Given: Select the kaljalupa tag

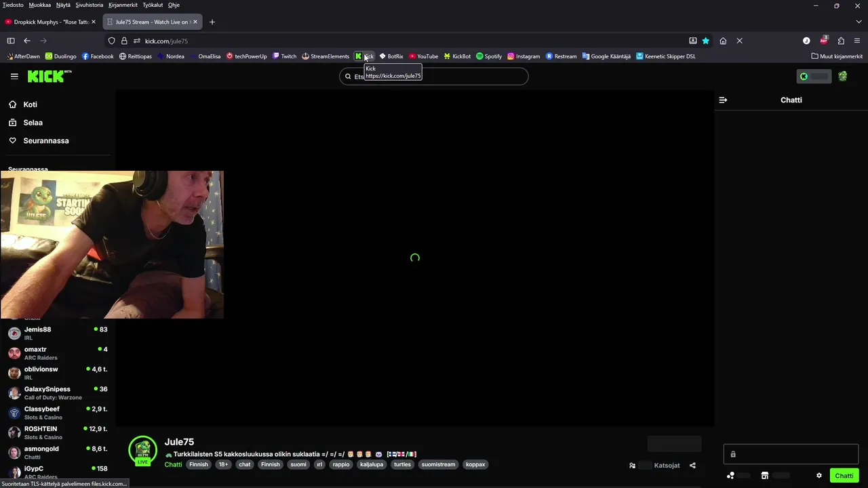Looking at the screenshot, I should pyautogui.click(x=372, y=465).
